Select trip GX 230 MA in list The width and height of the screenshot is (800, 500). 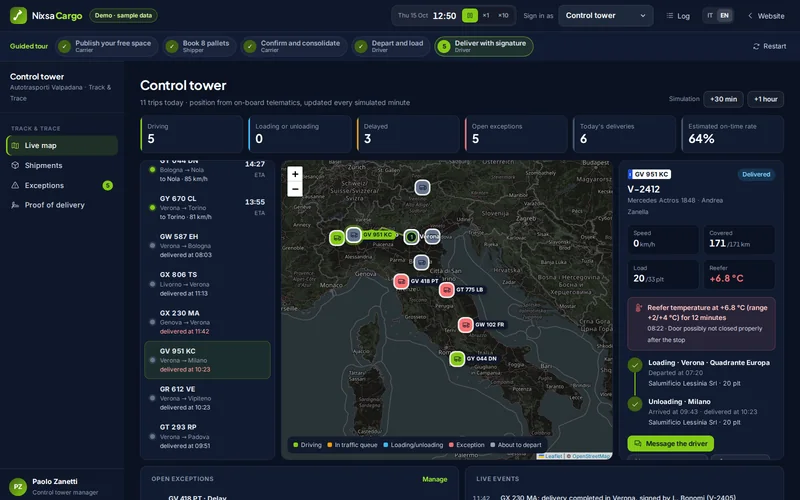[207, 322]
